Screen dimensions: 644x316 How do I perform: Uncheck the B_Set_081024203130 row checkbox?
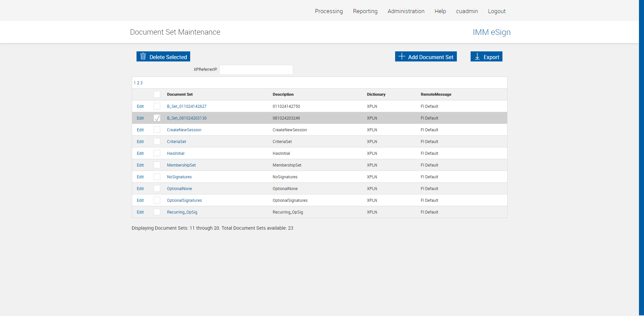pos(157,118)
